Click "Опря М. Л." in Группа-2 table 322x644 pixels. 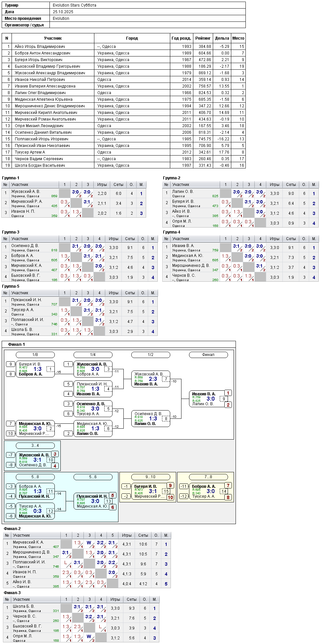[x=182, y=221]
